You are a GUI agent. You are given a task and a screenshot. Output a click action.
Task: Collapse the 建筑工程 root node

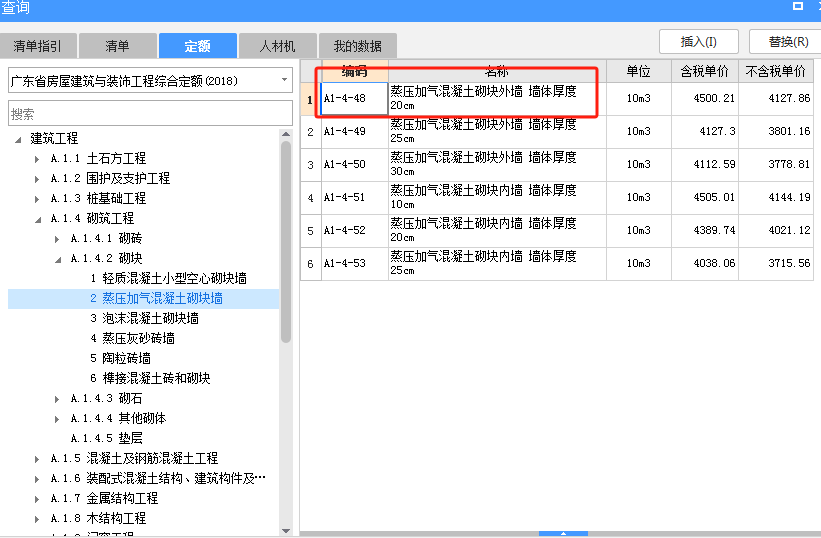tap(18, 140)
